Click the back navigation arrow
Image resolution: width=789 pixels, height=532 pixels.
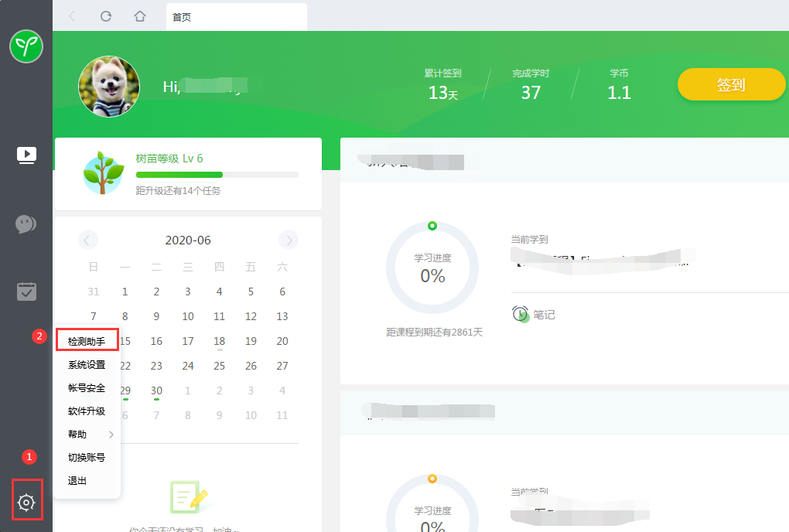click(x=72, y=16)
